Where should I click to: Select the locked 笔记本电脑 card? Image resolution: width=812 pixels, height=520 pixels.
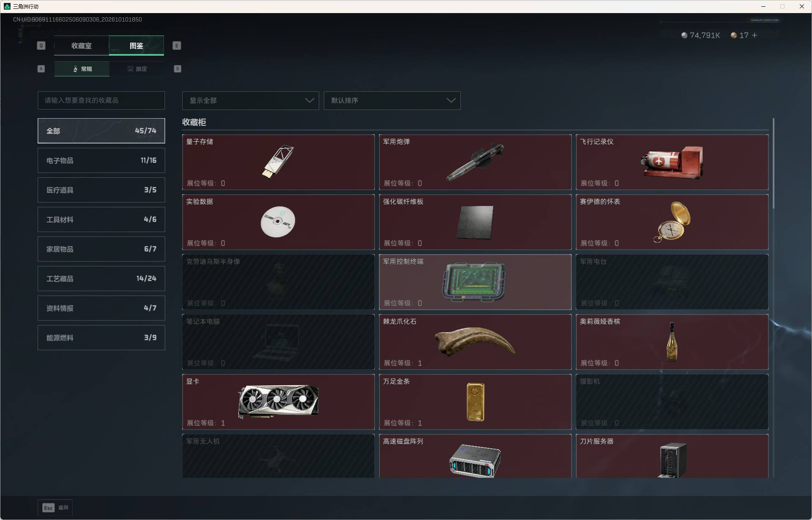(x=278, y=342)
